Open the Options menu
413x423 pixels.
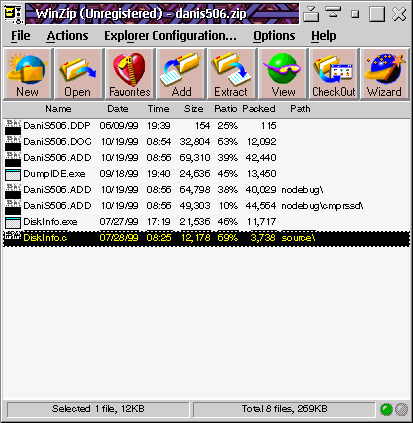coord(274,36)
